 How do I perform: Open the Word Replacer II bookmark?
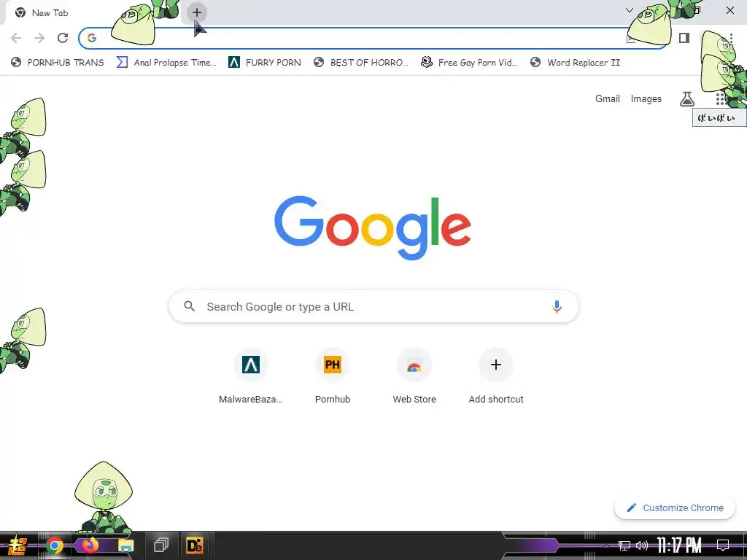[576, 63]
